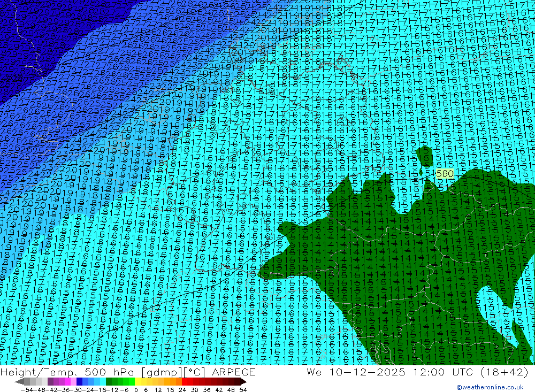Click the gray left arrow of color scale
535x392 pixels.
click(19, 382)
